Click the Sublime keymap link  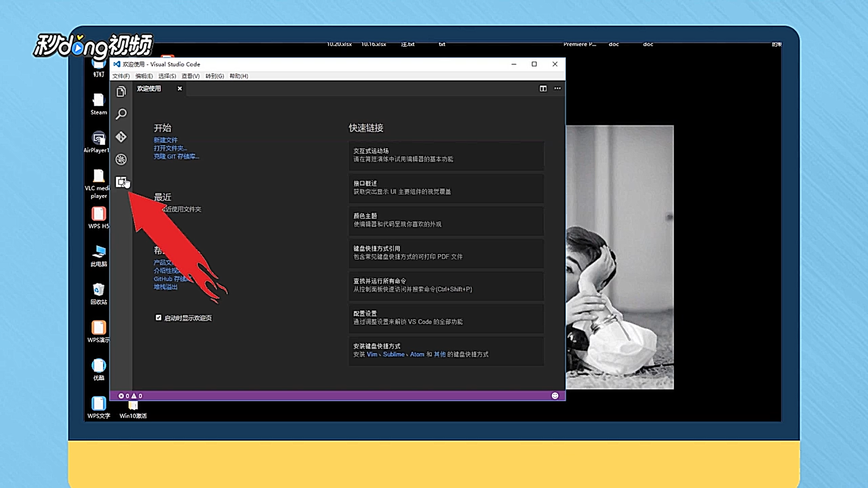pyautogui.click(x=394, y=354)
